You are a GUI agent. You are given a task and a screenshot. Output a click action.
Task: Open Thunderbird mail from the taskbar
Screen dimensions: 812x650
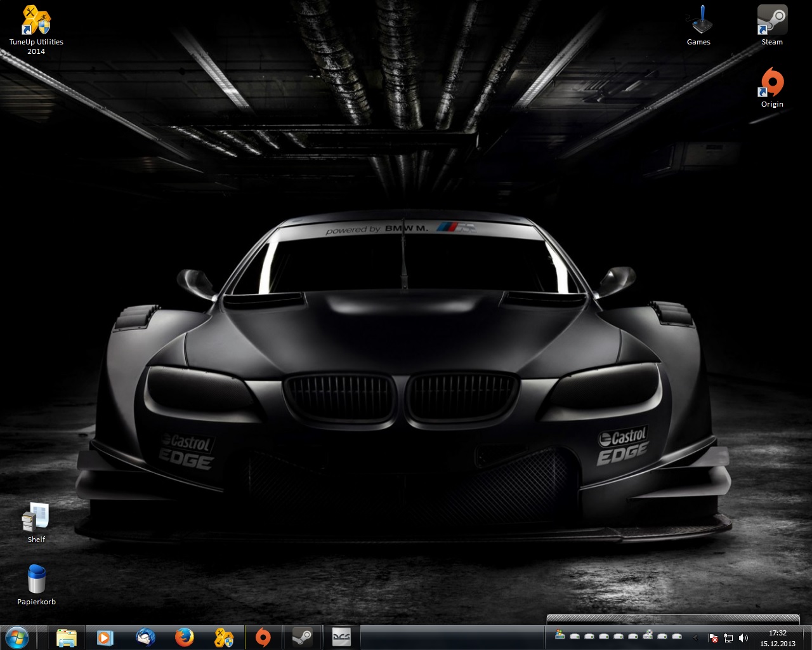coord(145,637)
